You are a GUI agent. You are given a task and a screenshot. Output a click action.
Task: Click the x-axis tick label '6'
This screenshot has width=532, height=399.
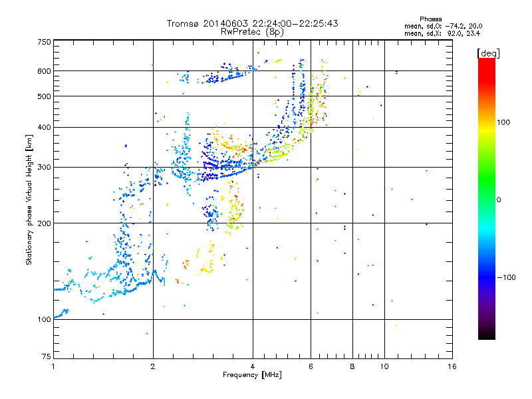(311, 366)
